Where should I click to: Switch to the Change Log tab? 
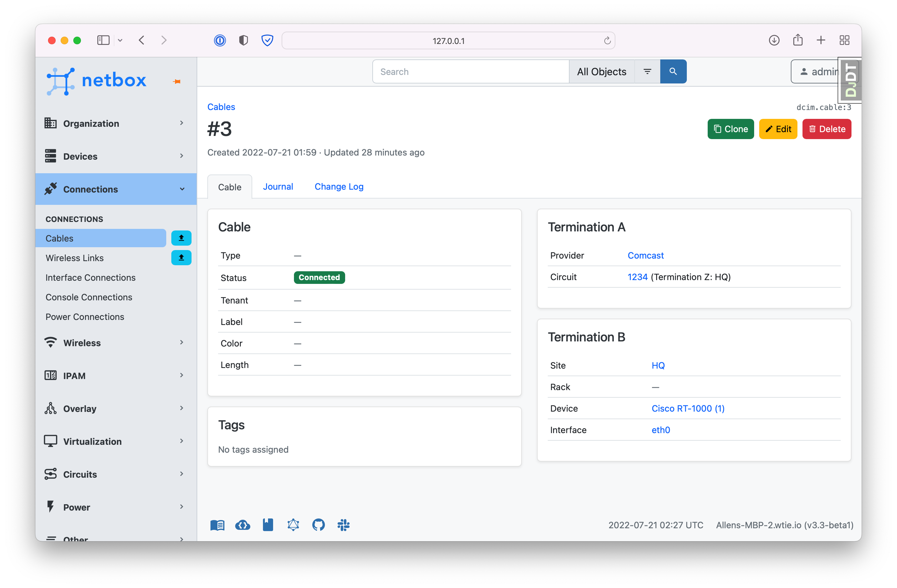339,187
